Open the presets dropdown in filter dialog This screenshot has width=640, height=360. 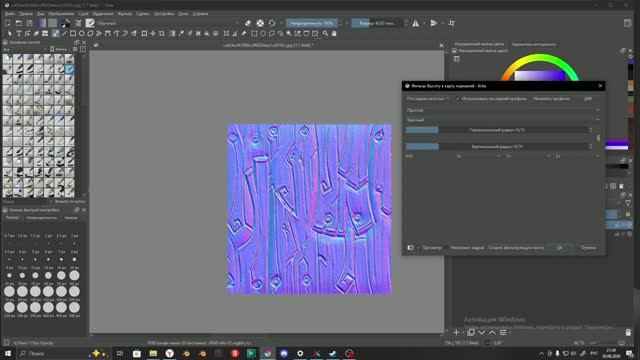point(427,98)
